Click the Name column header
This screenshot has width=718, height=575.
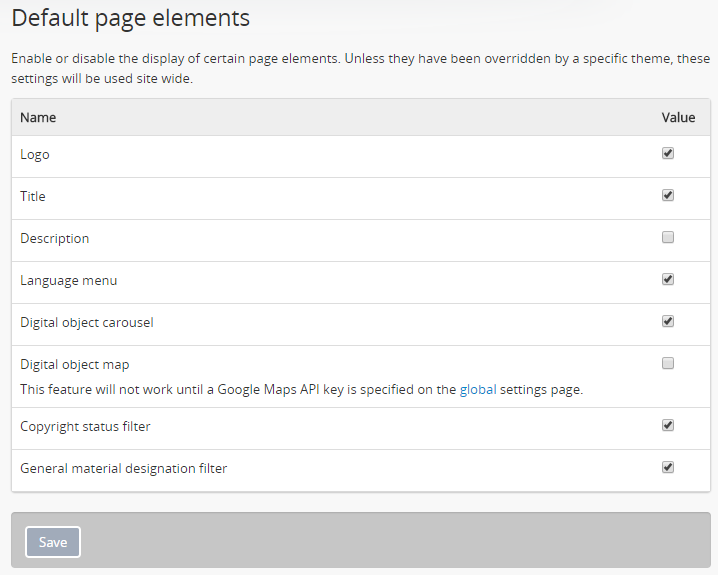pyautogui.click(x=38, y=118)
